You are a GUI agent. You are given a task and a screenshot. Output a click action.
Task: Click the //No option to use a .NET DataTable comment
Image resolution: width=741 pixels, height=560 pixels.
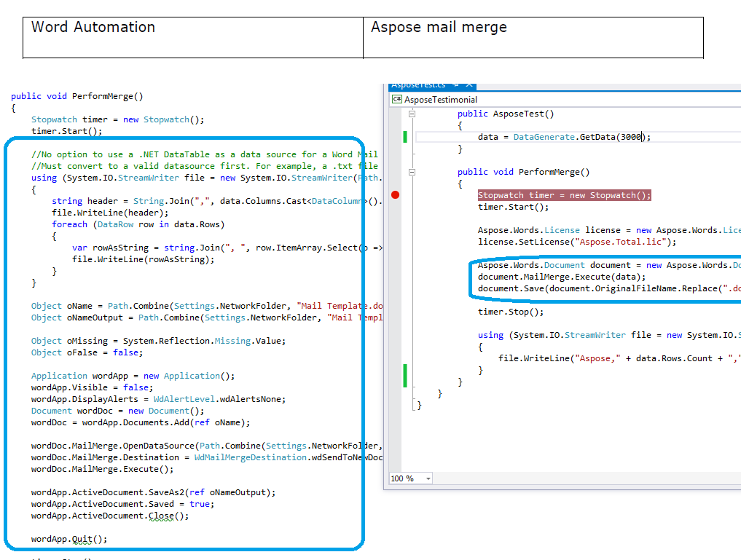tap(205, 154)
